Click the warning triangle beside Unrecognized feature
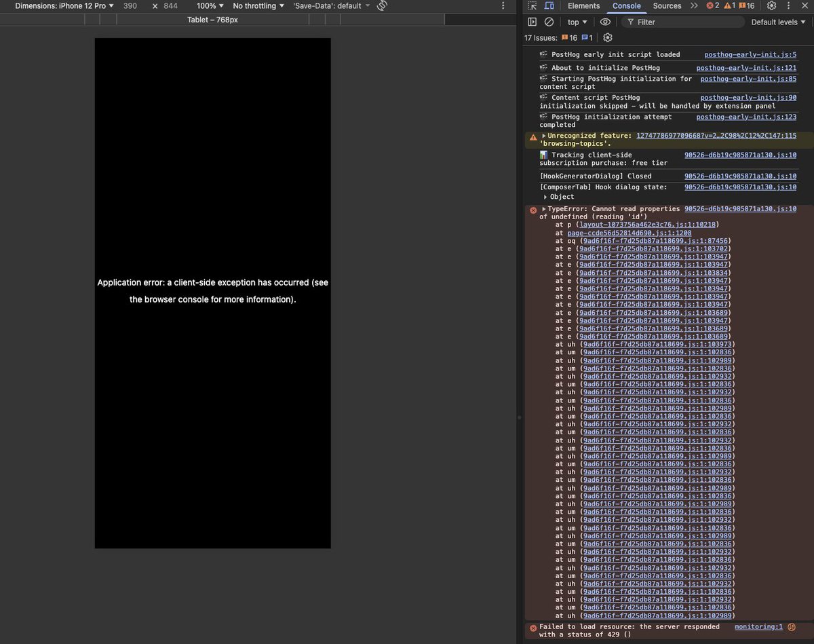The image size is (814, 644). click(x=533, y=136)
